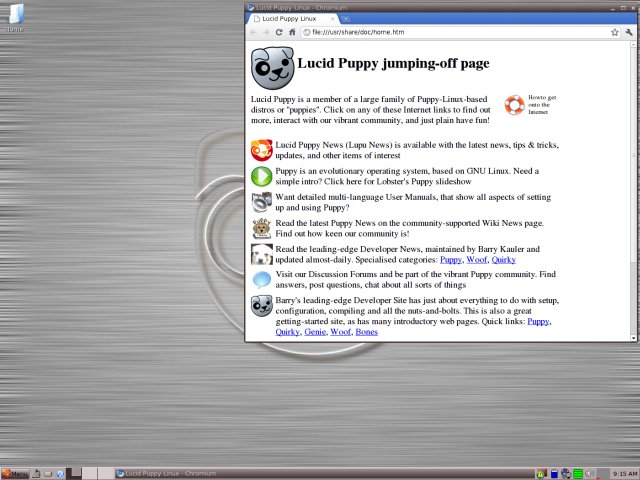Viewport: 640px width, 480px height.
Task: Open the Quirky quick link for Developer Site
Action: 287,332
